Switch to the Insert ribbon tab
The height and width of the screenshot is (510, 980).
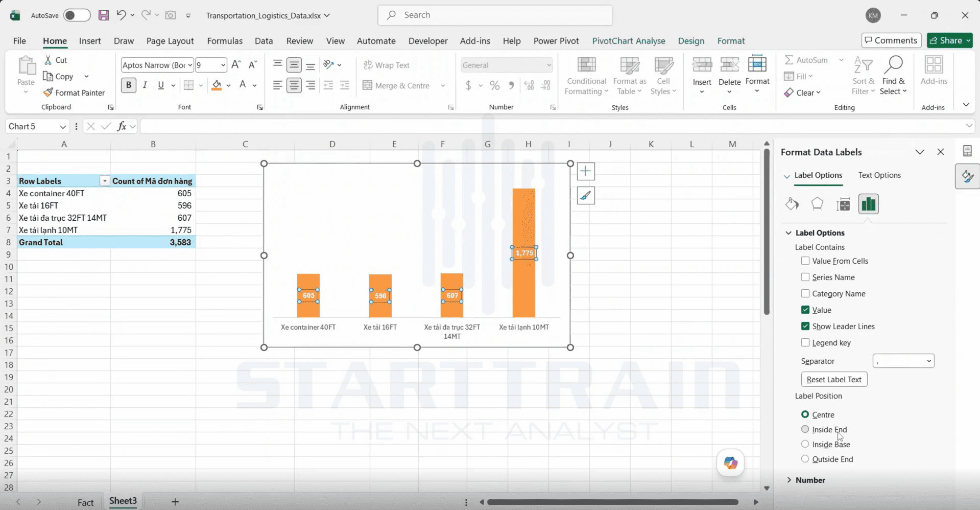[x=90, y=41]
